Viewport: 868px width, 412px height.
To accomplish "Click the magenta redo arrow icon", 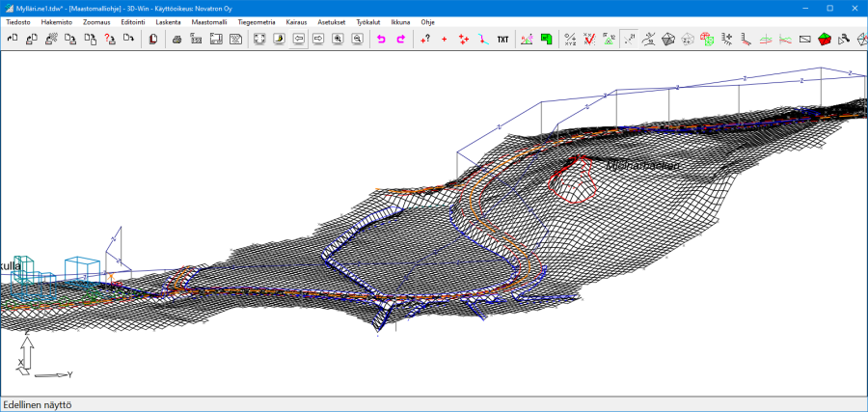I will [400, 40].
